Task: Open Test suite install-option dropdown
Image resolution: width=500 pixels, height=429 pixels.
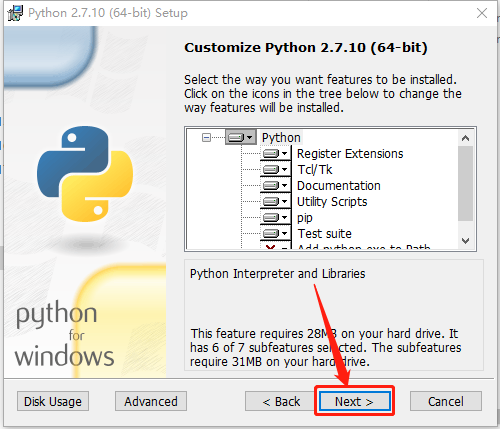Action: tap(275, 233)
